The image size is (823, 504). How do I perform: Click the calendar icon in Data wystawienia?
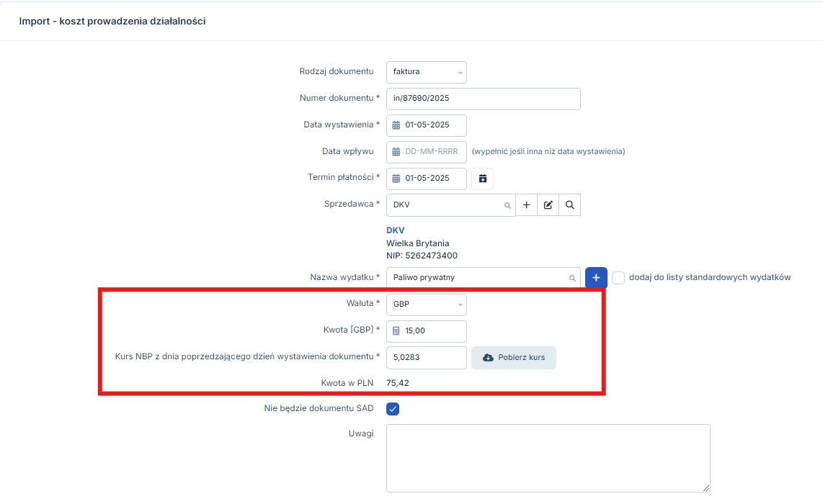coord(396,125)
